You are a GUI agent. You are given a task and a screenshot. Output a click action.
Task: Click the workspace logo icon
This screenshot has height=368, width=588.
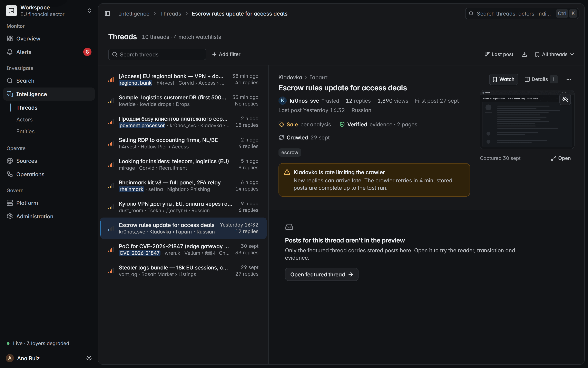(x=11, y=11)
